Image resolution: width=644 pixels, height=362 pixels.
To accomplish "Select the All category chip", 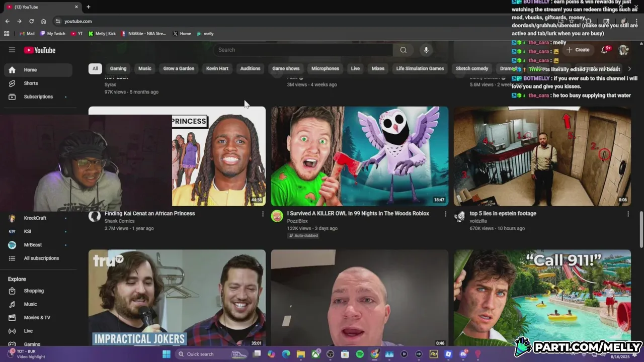I will pos(95,68).
